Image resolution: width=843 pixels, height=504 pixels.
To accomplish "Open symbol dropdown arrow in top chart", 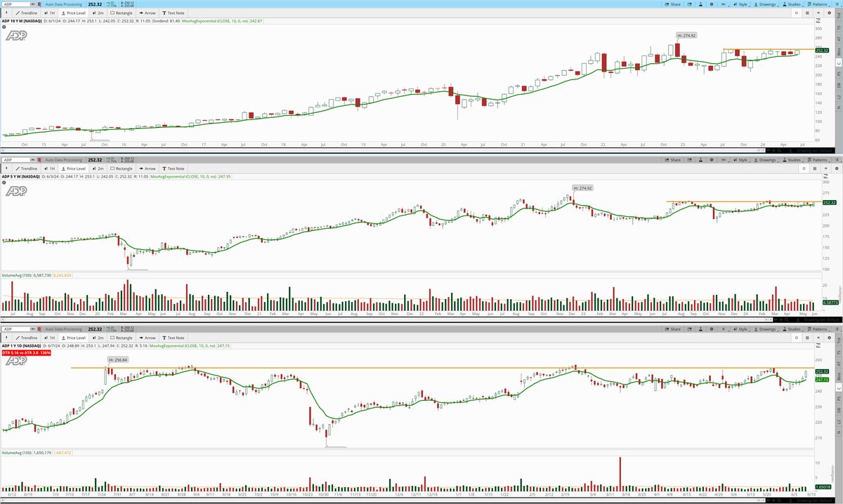I will (x=33, y=4).
